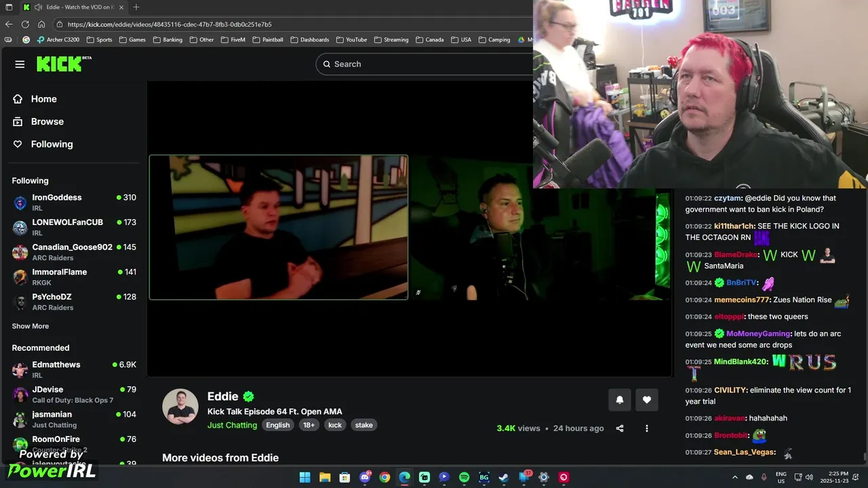
Task: Open ImmoralFlame followed channel
Action: click(x=74, y=277)
